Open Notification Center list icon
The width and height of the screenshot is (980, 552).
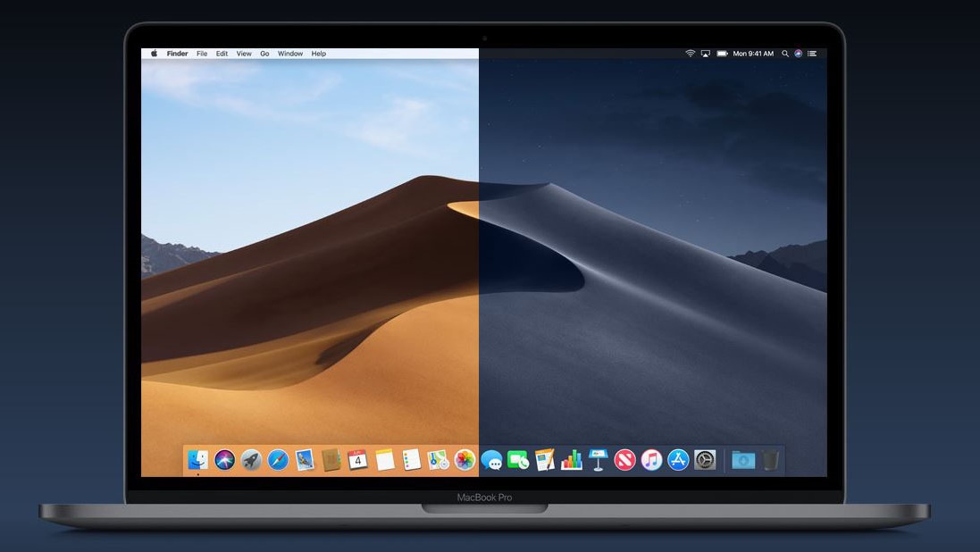click(812, 54)
